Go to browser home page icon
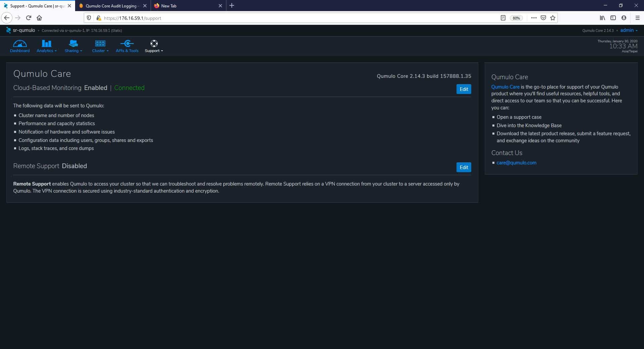Image resolution: width=644 pixels, height=349 pixels. tap(39, 18)
